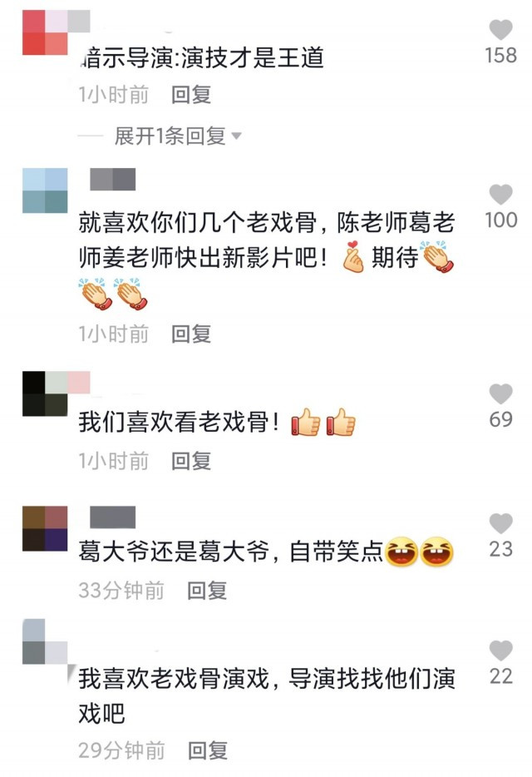Reply to the comment posted 29分钟前
The image size is (532, 777).
(x=208, y=750)
